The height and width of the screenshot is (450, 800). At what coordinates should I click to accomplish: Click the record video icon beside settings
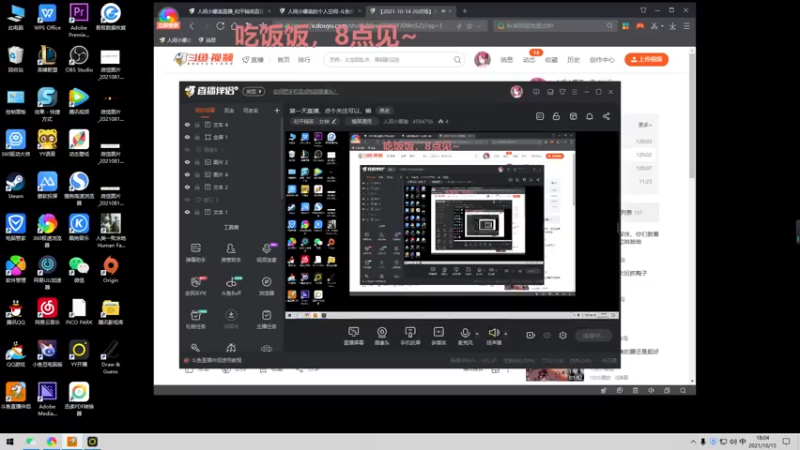point(531,335)
